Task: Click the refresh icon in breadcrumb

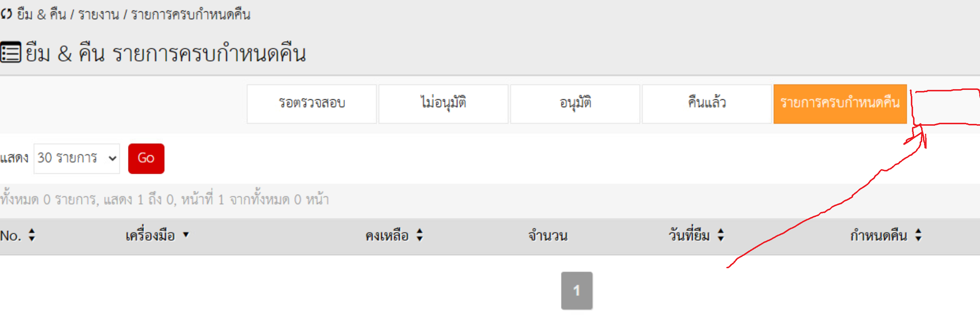Action: (6, 15)
